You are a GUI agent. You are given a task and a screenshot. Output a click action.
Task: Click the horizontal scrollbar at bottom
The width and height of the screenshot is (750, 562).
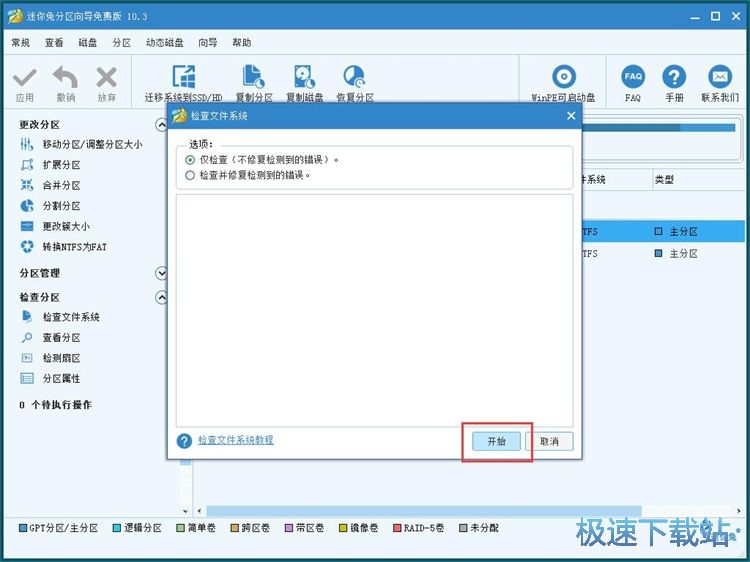pyautogui.click(x=424, y=511)
